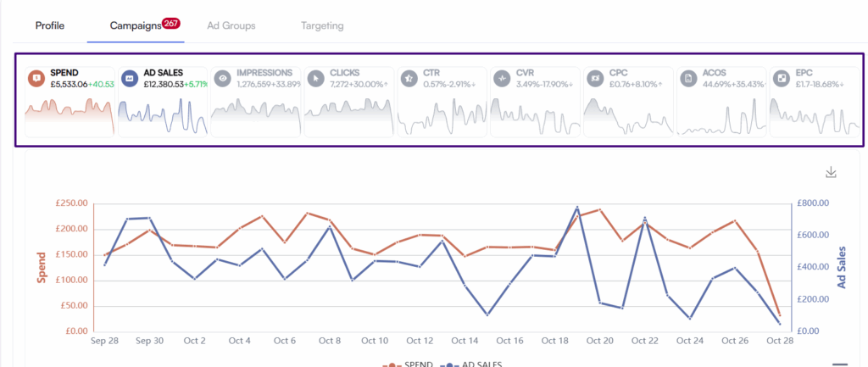Open the Profile tab
This screenshot has width=868, height=367.
pos(50,25)
